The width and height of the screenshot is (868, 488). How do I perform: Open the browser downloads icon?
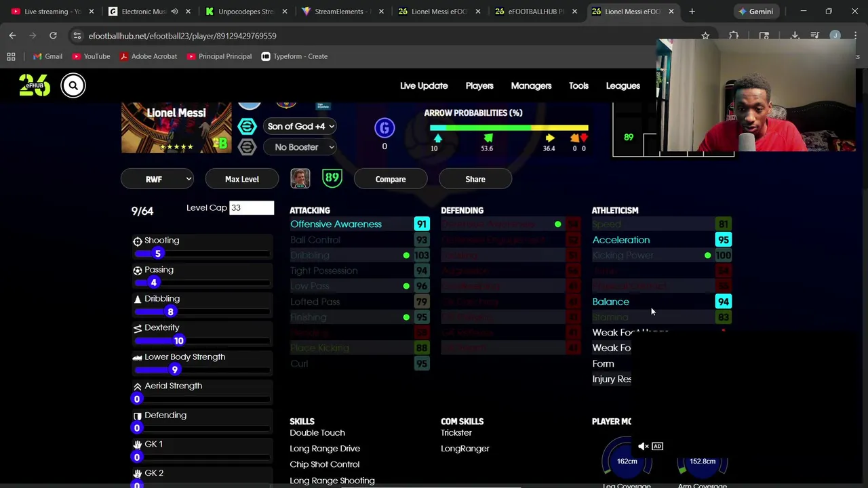point(795,35)
